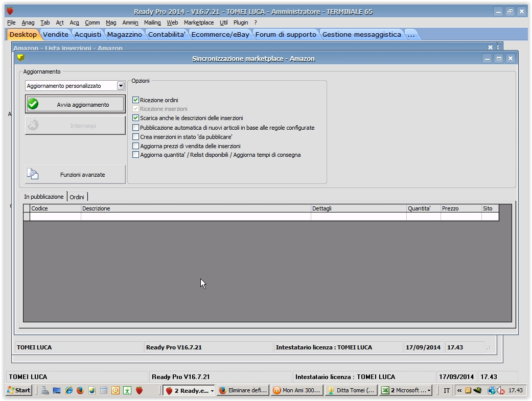Expand hidden tray icons chevron
The width and height of the screenshot is (532, 401).
point(459,390)
